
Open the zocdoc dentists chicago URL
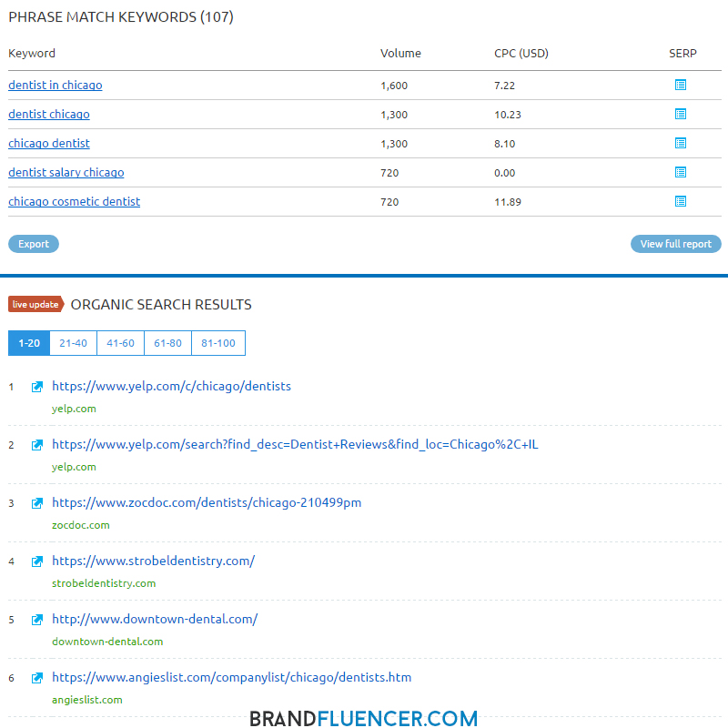point(207,503)
